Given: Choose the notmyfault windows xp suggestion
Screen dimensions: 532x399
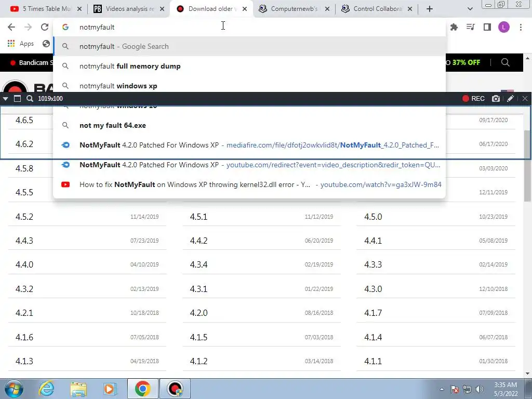Looking at the screenshot, I should 249,86.
